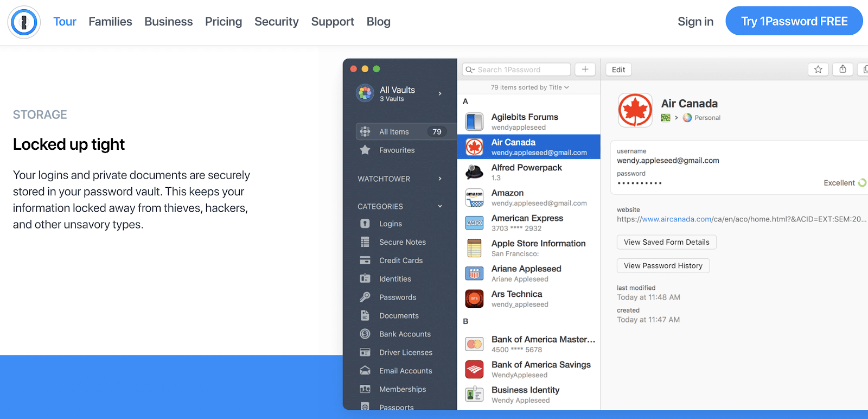868x419 pixels.
Task: Click the hidden password dots field
Action: (x=640, y=183)
